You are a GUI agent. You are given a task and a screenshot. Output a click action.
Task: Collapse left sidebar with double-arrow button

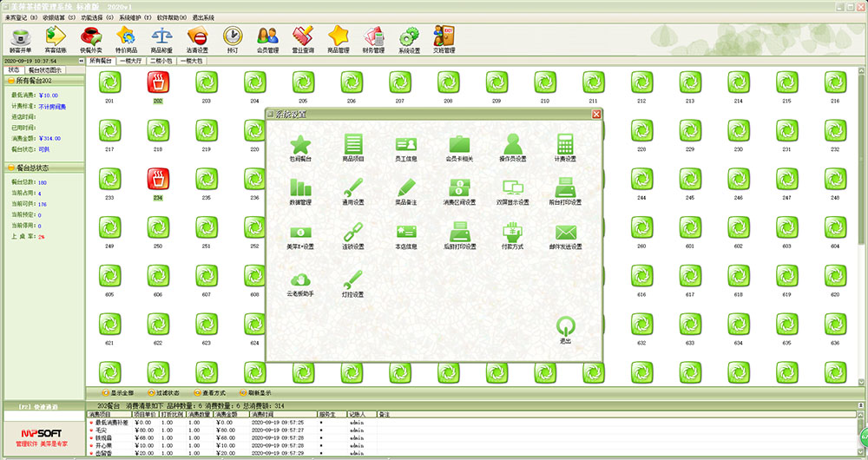[82, 62]
